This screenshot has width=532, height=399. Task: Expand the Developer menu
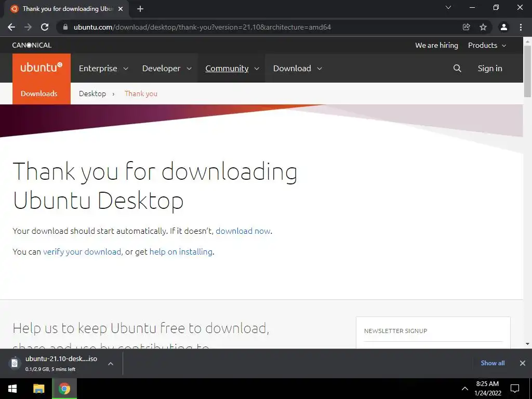click(167, 68)
